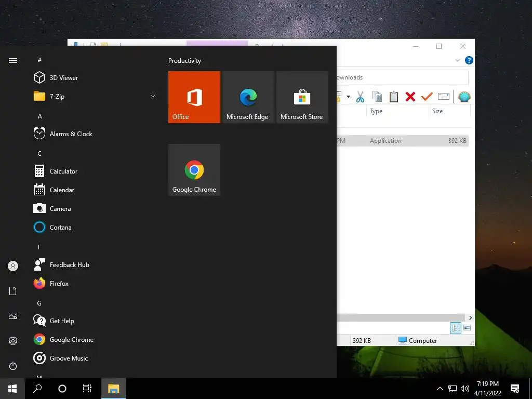
Task: Open Task View on the taskbar
Action: point(87,389)
